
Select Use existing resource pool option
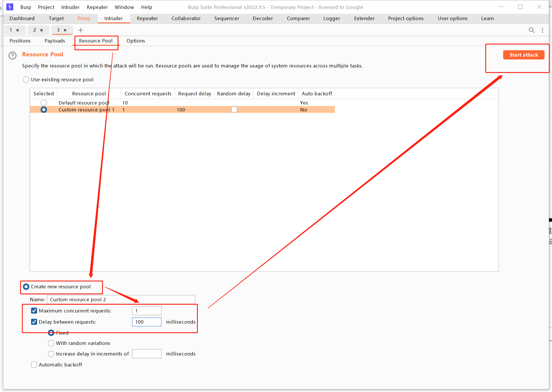coord(26,80)
